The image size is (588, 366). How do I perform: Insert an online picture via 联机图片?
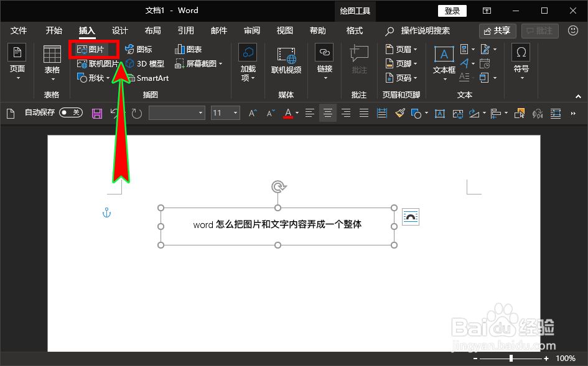(x=98, y=63)
